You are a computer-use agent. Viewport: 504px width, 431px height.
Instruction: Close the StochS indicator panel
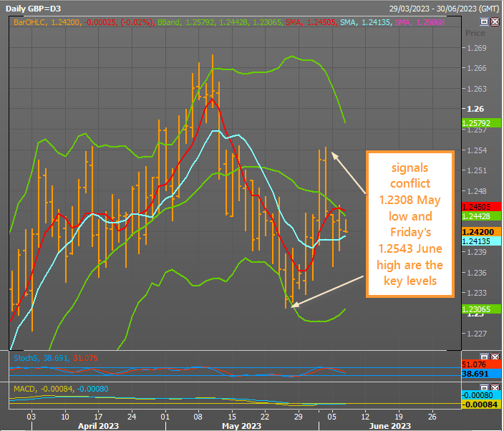(494, 356)
